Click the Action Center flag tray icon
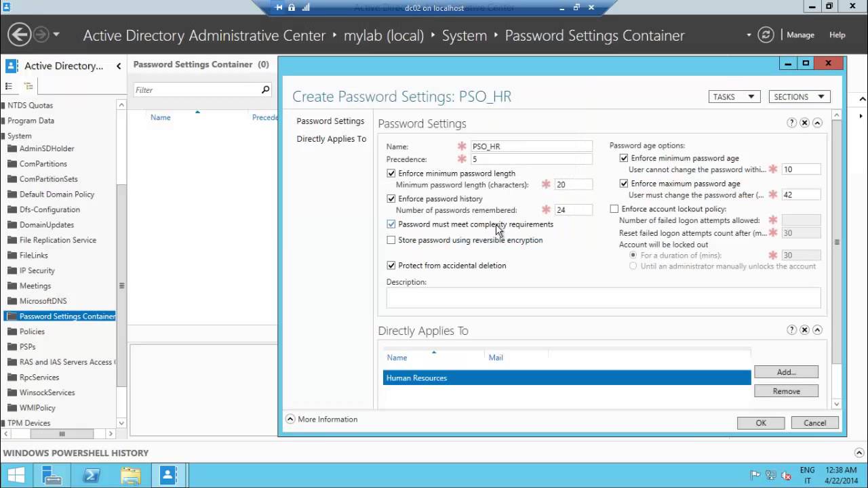 click(755, 476)
